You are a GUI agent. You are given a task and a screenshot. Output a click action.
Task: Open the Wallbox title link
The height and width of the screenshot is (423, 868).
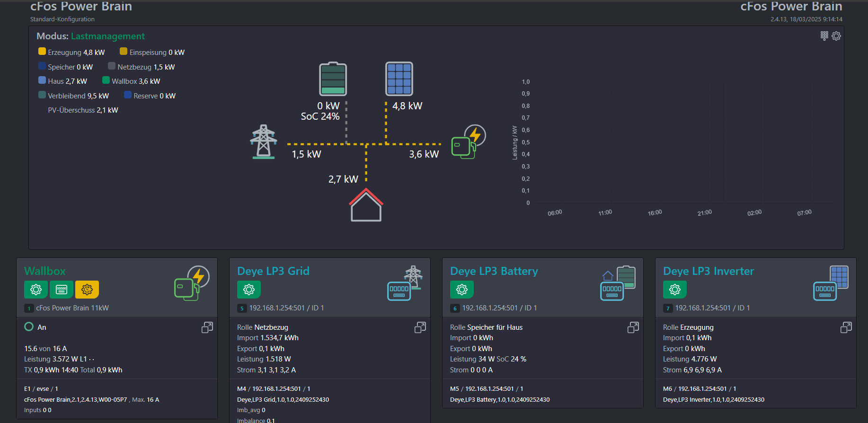coord(45,271)
